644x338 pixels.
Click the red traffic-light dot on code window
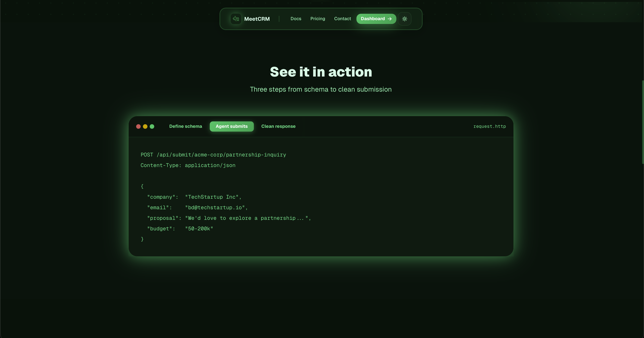click(138, 126)
